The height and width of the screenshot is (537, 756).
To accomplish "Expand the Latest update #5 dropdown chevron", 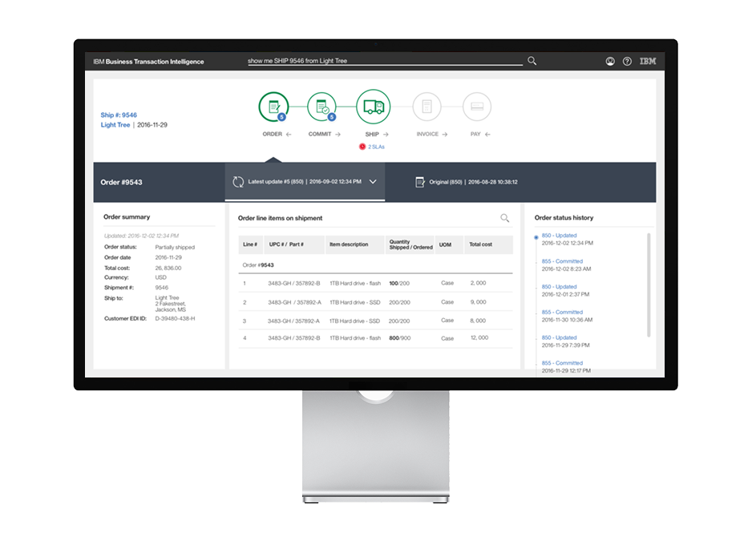I will (x=371, y=182).
